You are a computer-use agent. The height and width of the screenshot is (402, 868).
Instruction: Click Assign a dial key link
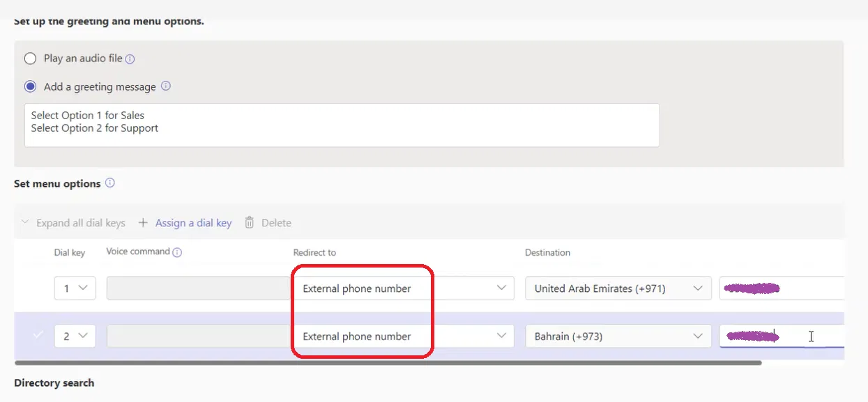coord(193,223)
